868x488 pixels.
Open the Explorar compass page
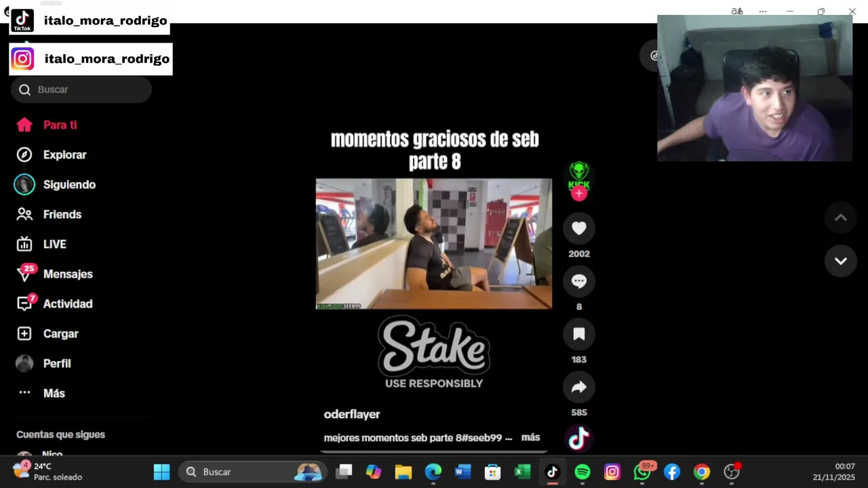[x=52, y=155]
